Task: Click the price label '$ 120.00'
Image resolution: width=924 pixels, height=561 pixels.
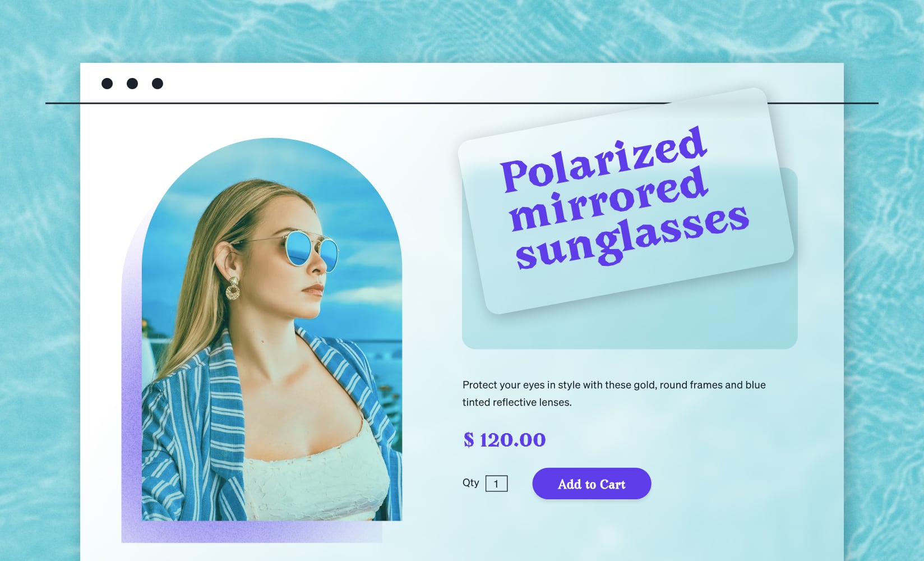Action: pyautogui.click(x=503, y=440)
